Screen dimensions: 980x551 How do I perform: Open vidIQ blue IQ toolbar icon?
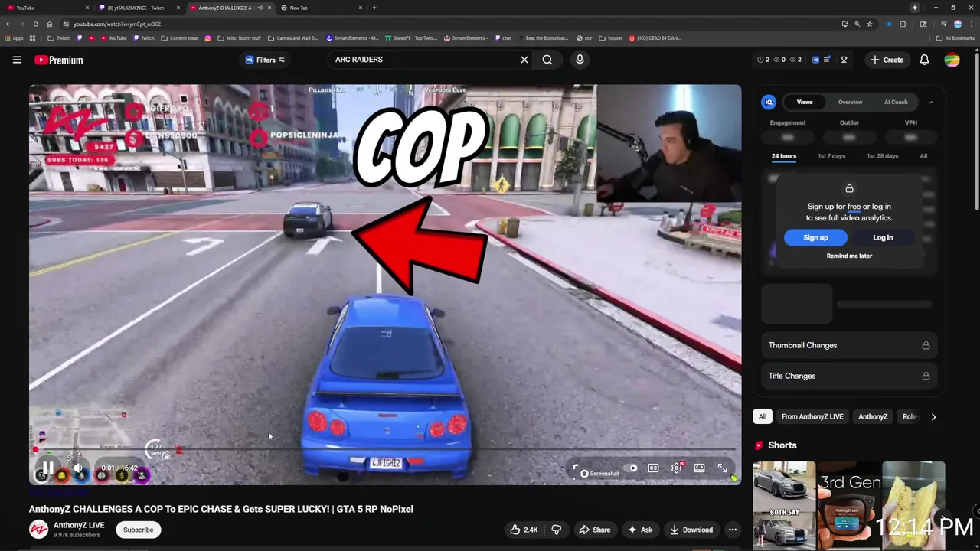(816, 60)
